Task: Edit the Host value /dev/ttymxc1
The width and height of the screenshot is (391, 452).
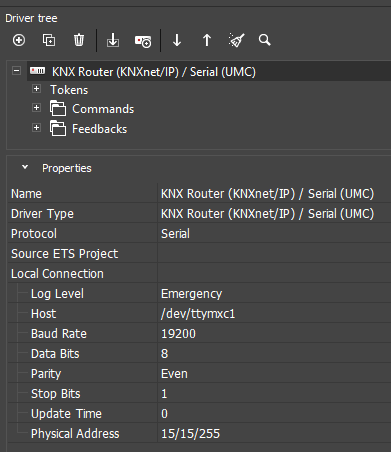Action: coord(274,314)
